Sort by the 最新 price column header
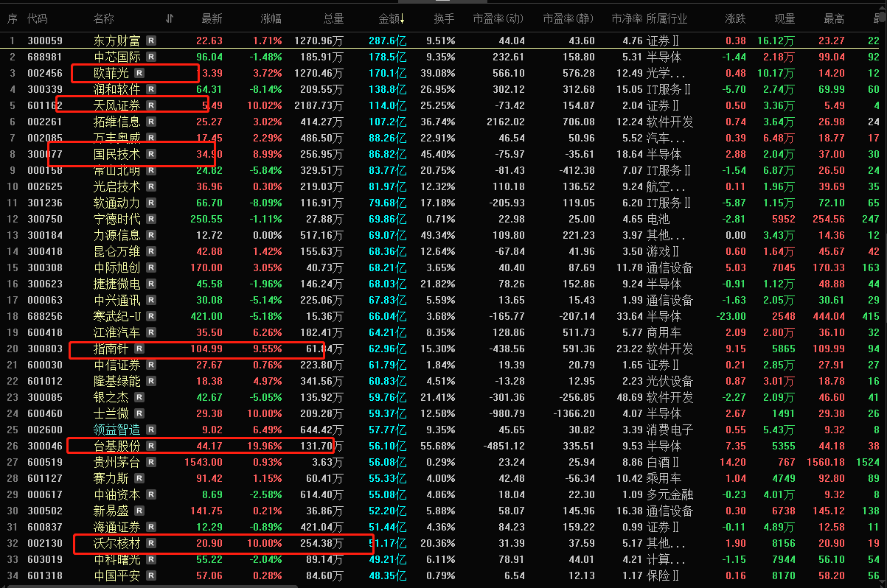887x588 pixels. click(x=212, y=18)
